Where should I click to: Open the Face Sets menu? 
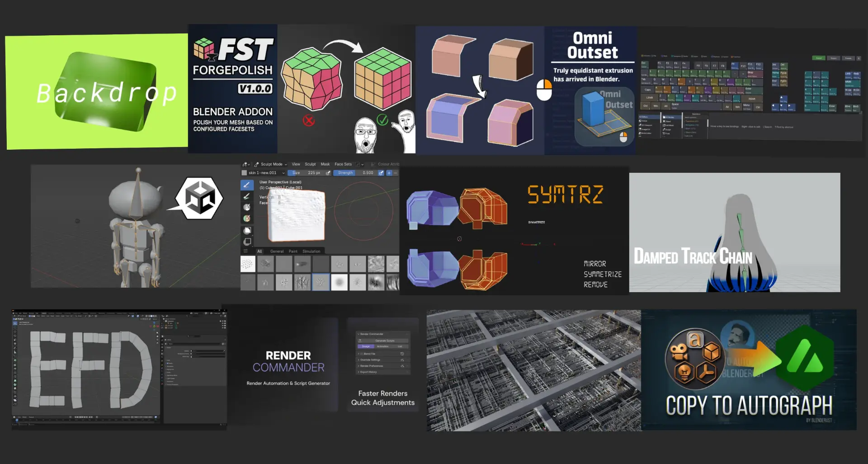343,164
